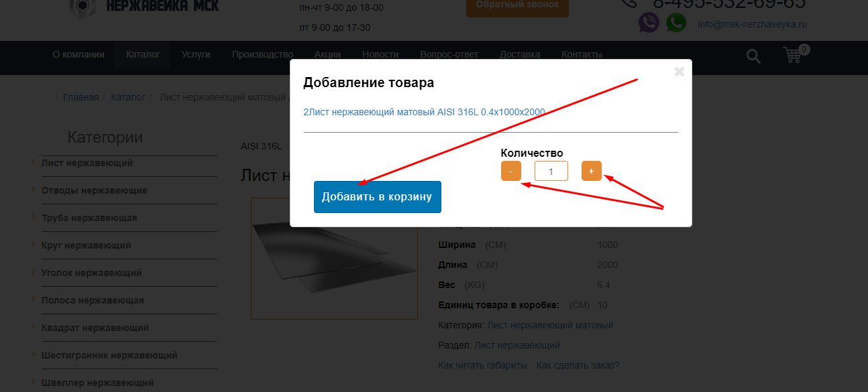Click Добавить в корзину button
This screenshot has width=868, height=392.
378,197
